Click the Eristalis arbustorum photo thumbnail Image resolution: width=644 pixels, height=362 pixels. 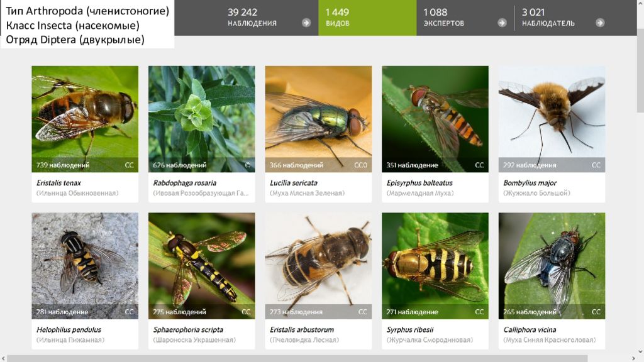coord(318,266)
